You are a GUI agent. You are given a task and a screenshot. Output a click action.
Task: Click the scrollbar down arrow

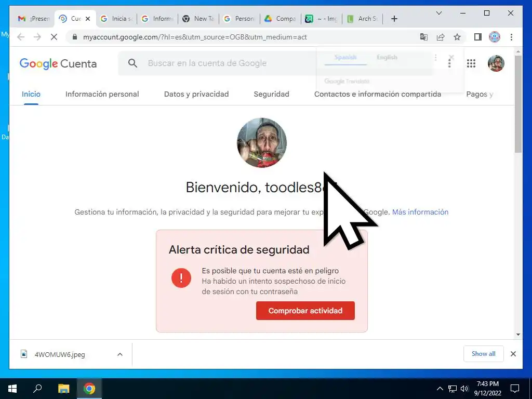click(x=518, y=335)
